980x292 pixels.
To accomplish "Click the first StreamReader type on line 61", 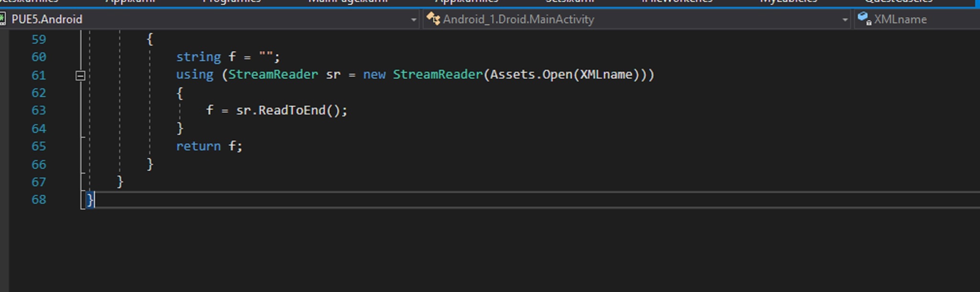I will (x=273, y=75).
